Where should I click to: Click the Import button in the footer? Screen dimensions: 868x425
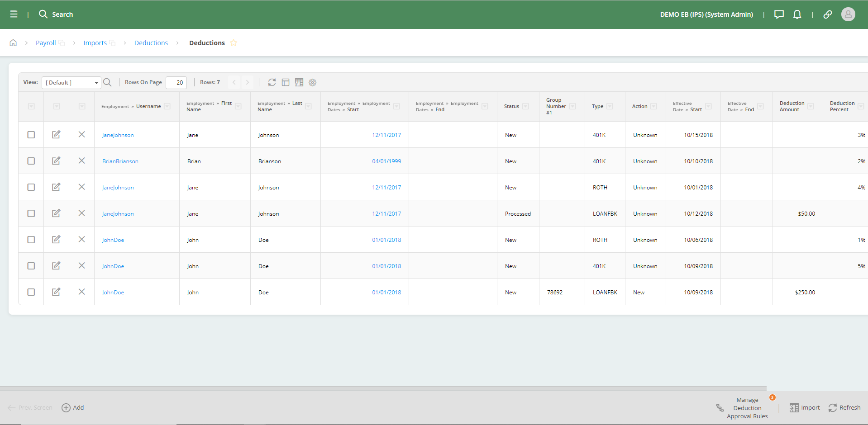click(x=805, y=408)
